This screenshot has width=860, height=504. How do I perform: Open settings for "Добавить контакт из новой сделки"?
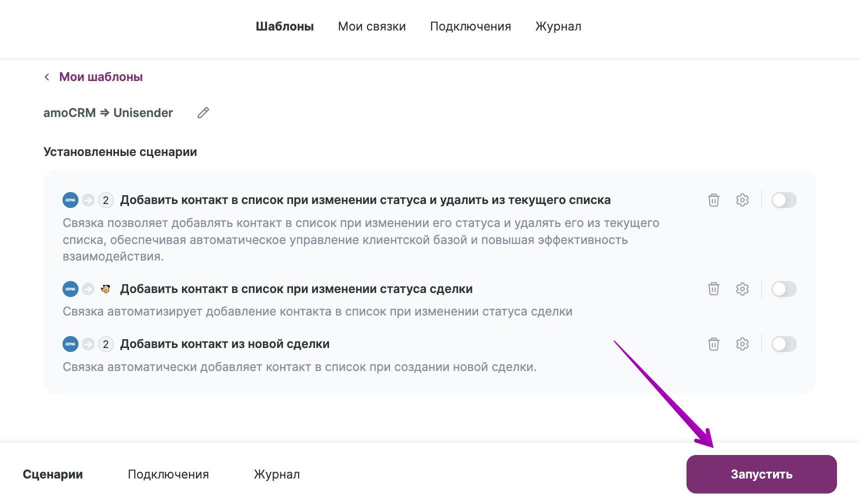pos(742,344)
